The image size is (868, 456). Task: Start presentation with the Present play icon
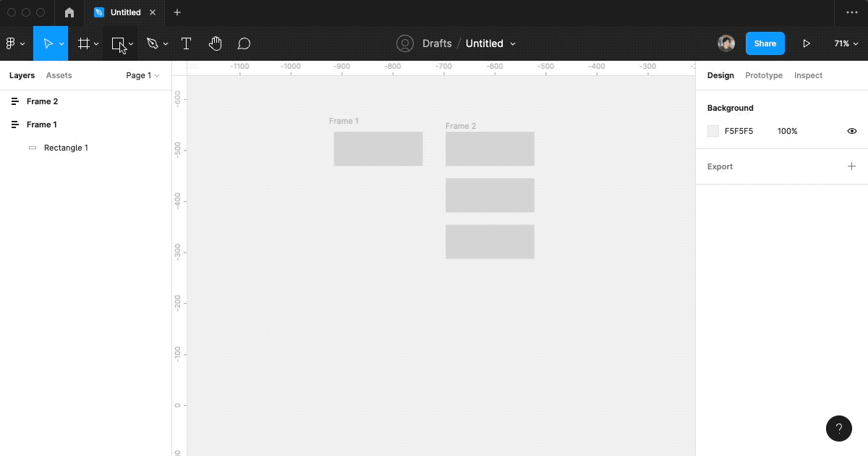807,43
